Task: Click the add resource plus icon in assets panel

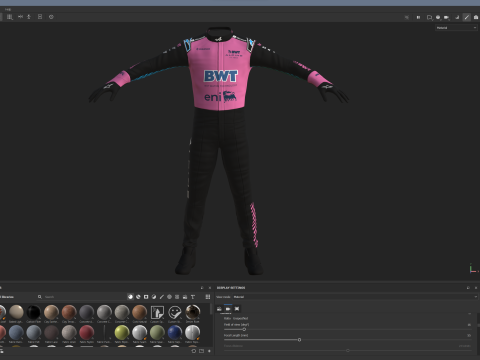Action: coord(209,351)
